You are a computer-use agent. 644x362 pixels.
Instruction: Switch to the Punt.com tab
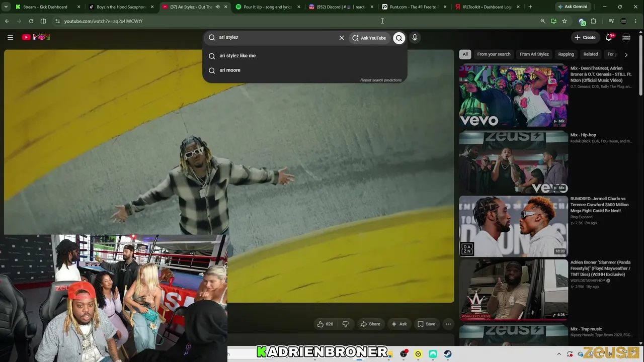(x=414, y=7)
